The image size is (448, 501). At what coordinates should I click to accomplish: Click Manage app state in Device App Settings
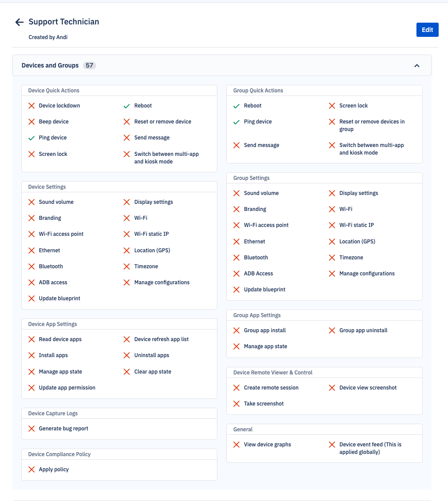(x=60, y=372)
